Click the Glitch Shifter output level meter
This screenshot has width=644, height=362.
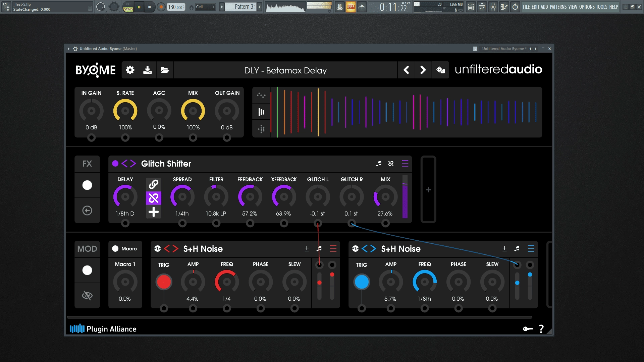[x=405, y=197]
